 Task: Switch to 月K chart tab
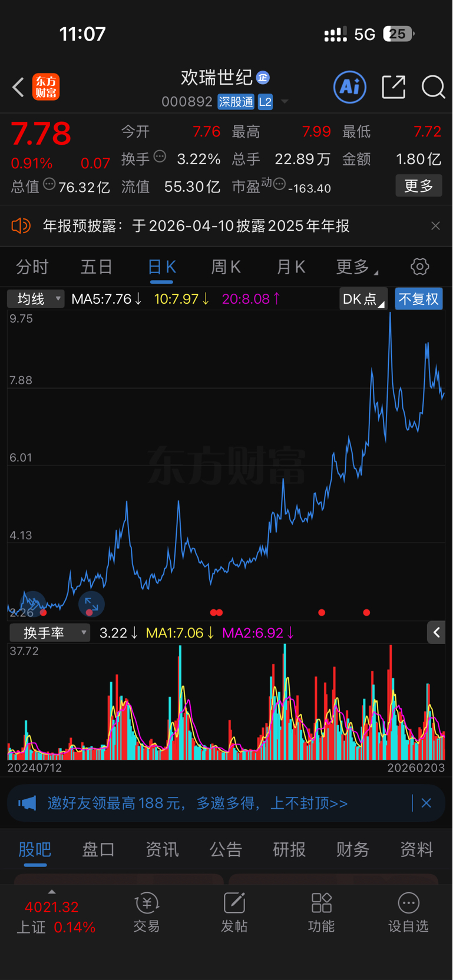[x=291, y=267]
